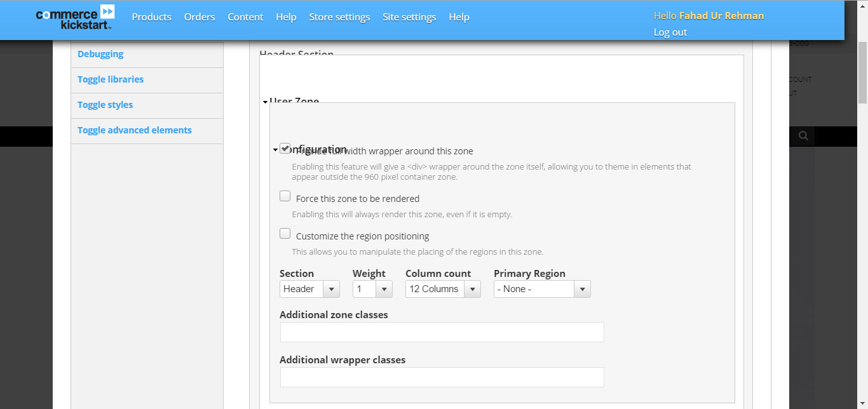Open the Section Header dropdown
Viewport: 868px width, 409px height.
pyautogui.click(x=309, y=289)
